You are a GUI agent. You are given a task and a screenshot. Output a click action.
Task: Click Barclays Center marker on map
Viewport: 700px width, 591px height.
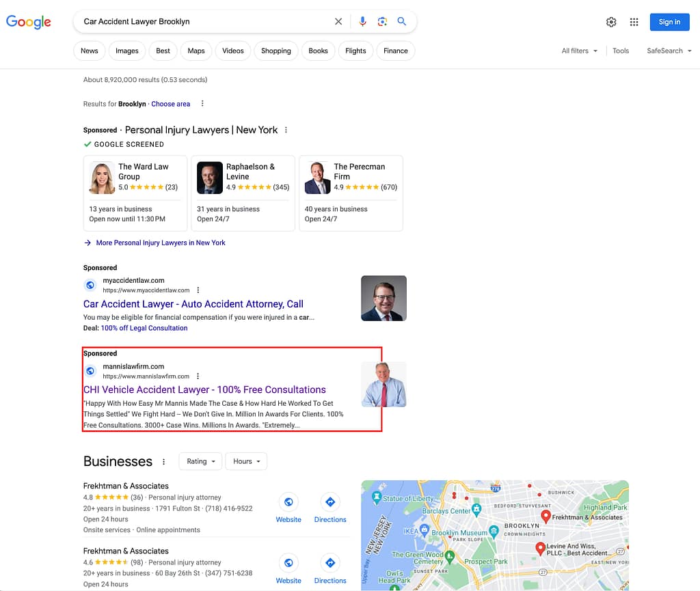coord(476,508)
